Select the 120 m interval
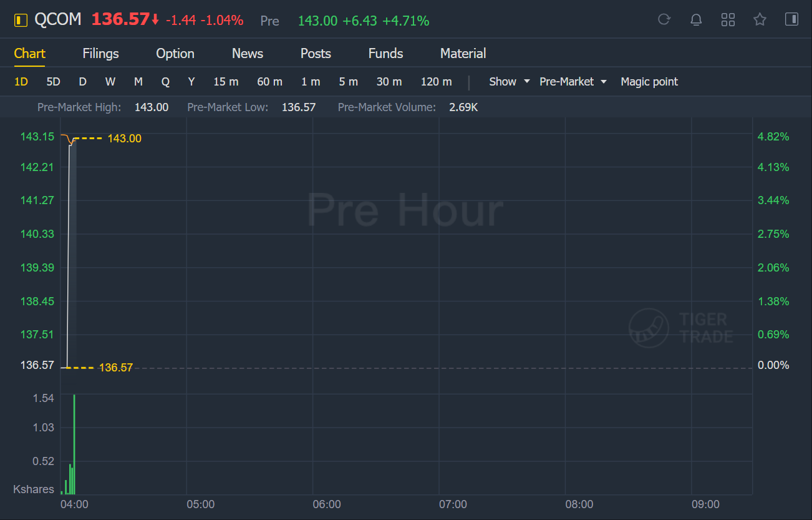The width and height of the screenshot is (812, 520). point(437,82)
